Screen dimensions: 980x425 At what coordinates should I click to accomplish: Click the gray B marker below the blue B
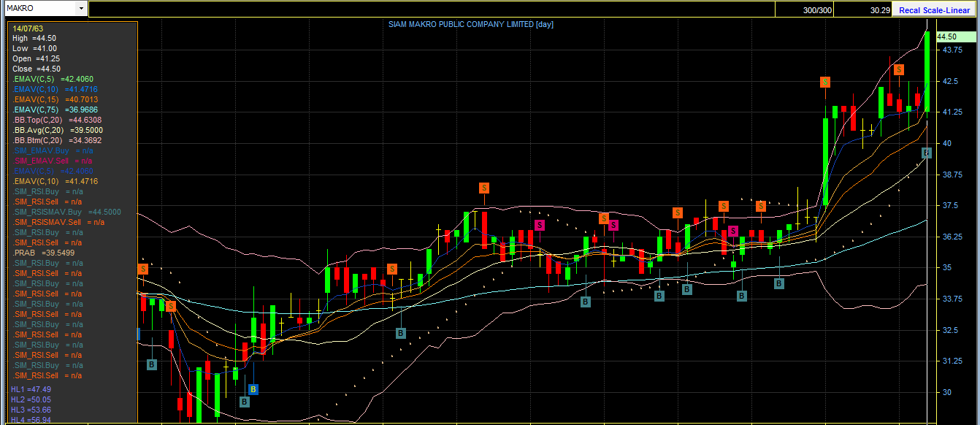(245, 402)
